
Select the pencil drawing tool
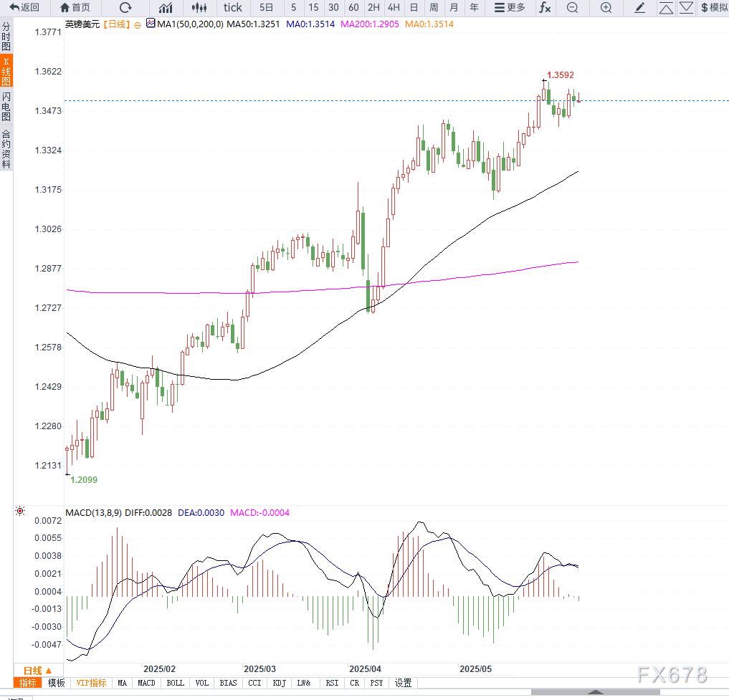click(640, 8)
